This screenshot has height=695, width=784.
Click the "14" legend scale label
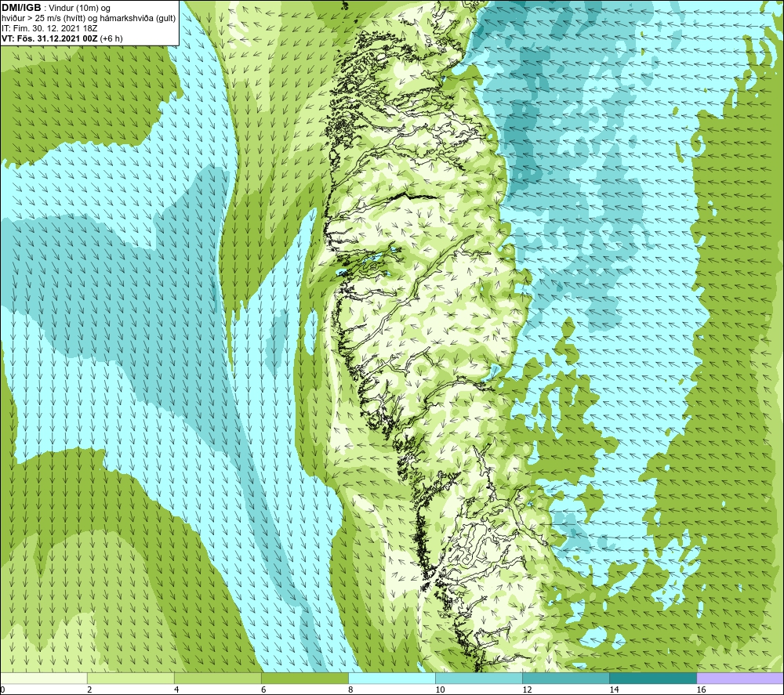pos(614,690)
